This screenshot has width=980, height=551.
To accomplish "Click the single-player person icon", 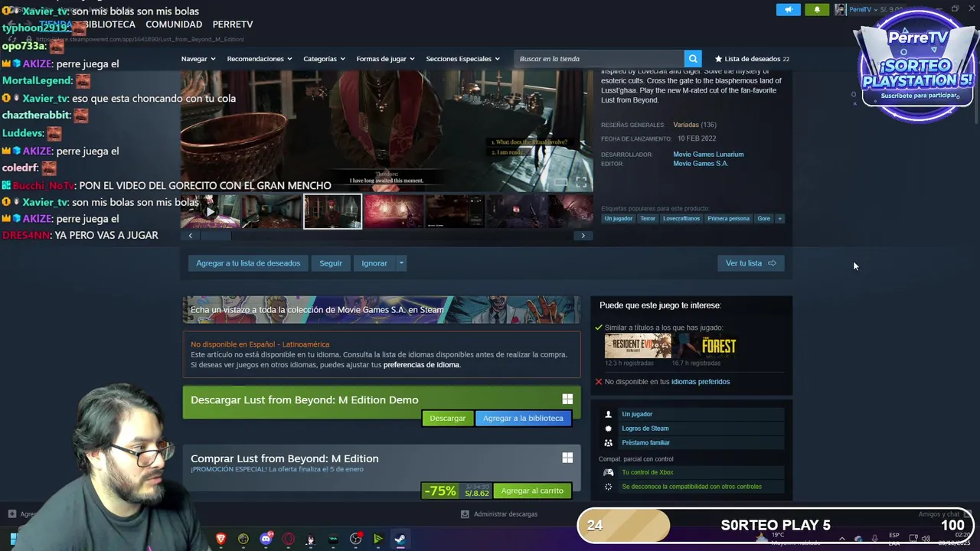I will 609,414.
